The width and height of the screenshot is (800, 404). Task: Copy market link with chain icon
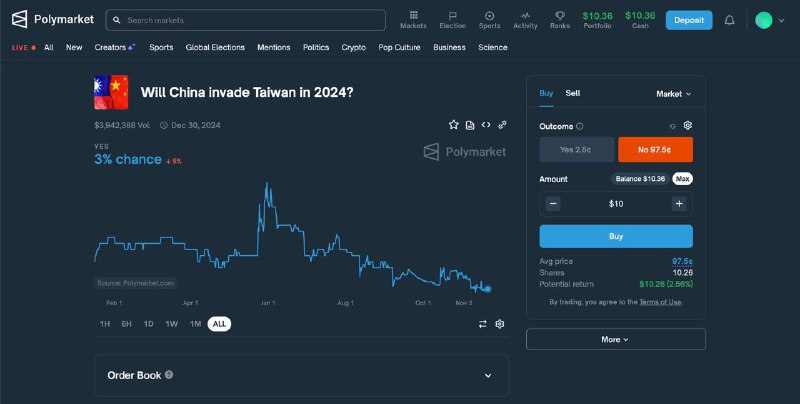(502, 124)
